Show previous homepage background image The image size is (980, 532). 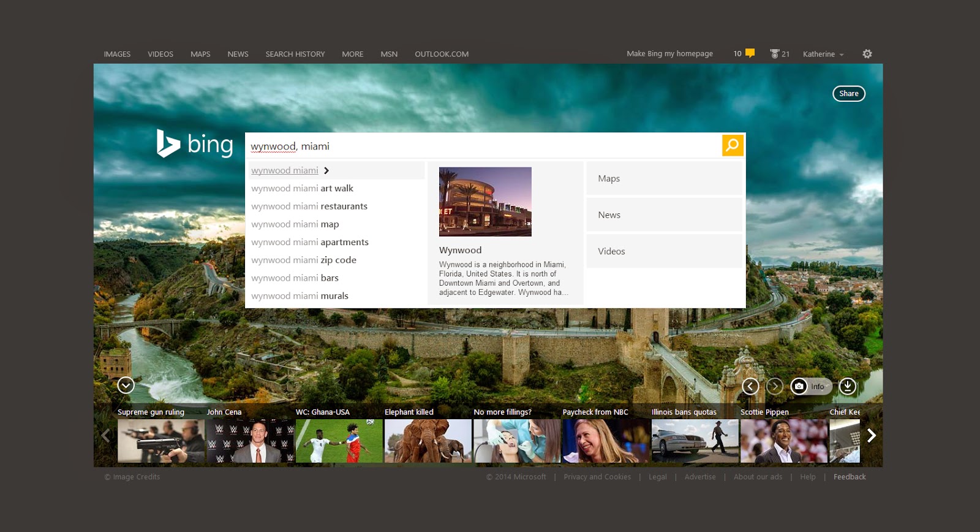click(x=750, y=386)
